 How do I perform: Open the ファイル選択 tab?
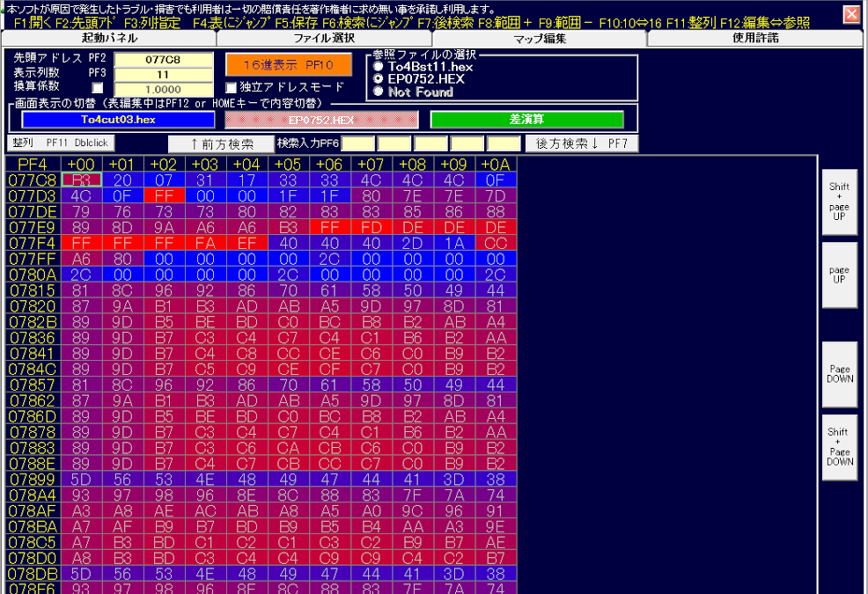click(x=324, y=38)
